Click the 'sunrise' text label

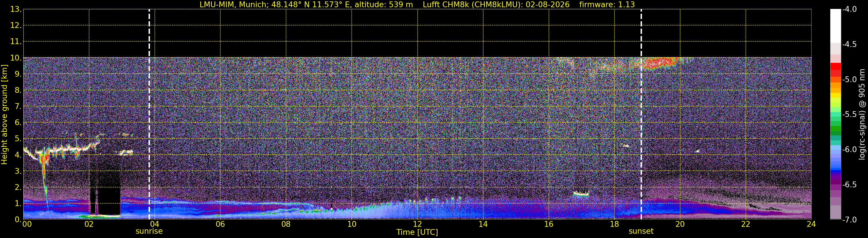tap(149, 231)
